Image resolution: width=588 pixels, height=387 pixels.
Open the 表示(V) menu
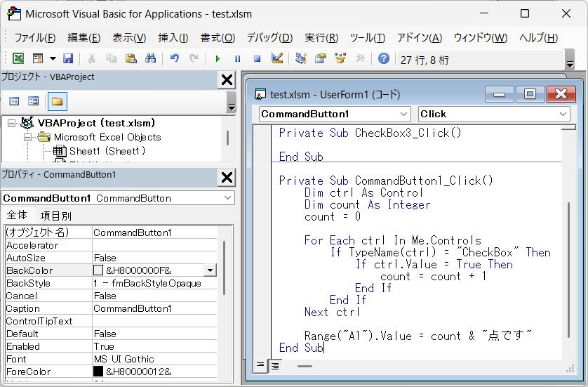(129, 37)
